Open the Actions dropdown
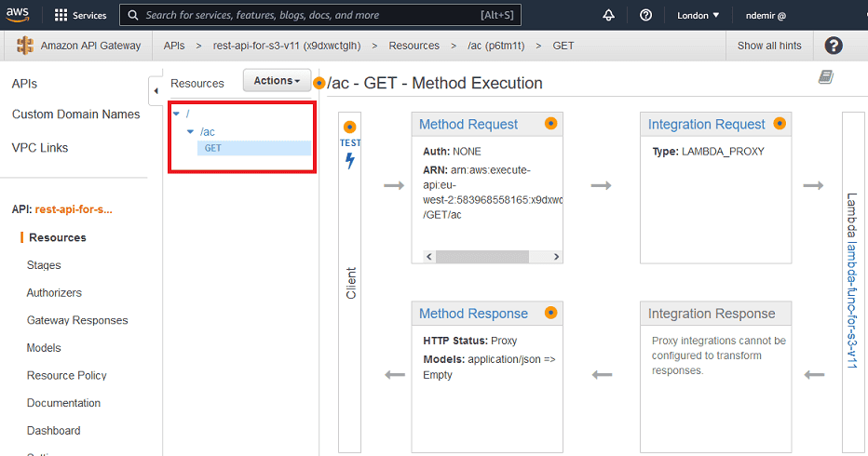 pos(277,81)
